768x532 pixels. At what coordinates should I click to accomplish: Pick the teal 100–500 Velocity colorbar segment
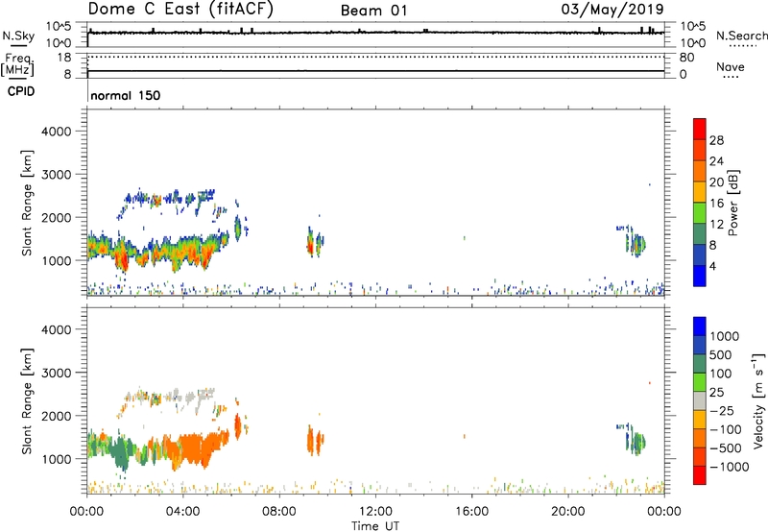(x=700, y=364)
